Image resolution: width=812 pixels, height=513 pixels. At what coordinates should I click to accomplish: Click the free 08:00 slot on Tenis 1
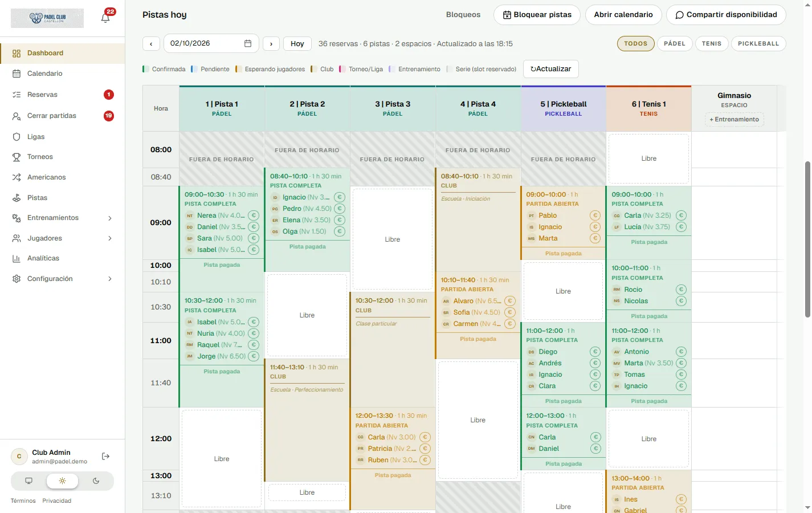[x=648, y=158]
